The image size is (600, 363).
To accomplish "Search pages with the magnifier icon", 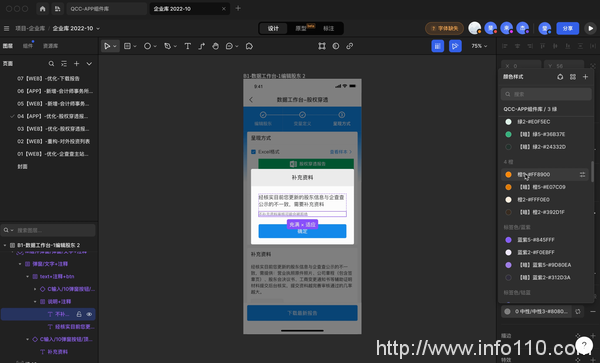I will point(51,63).
